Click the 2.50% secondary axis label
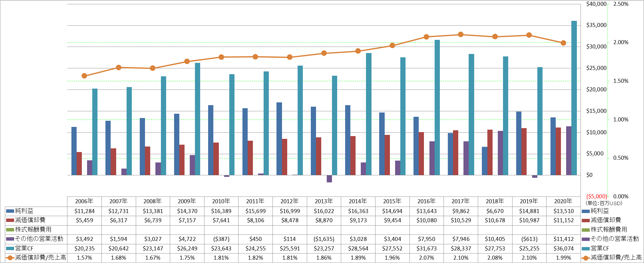The image size is (644, 263). 621,4
